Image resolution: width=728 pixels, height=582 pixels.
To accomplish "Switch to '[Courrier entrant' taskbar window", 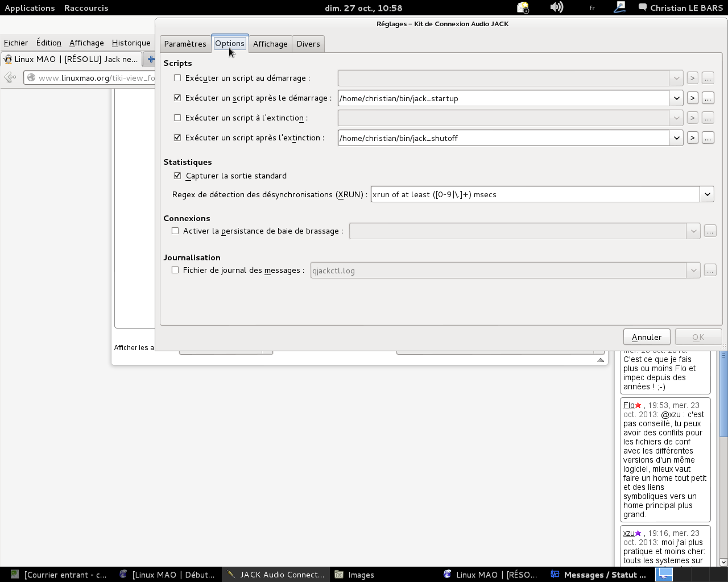I will tap(59, 575).
